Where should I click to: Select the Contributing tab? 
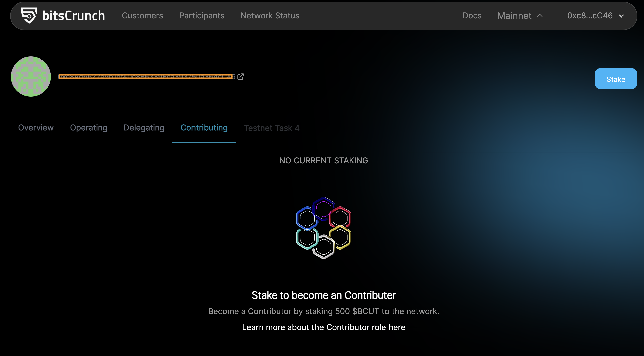[204, 128]
